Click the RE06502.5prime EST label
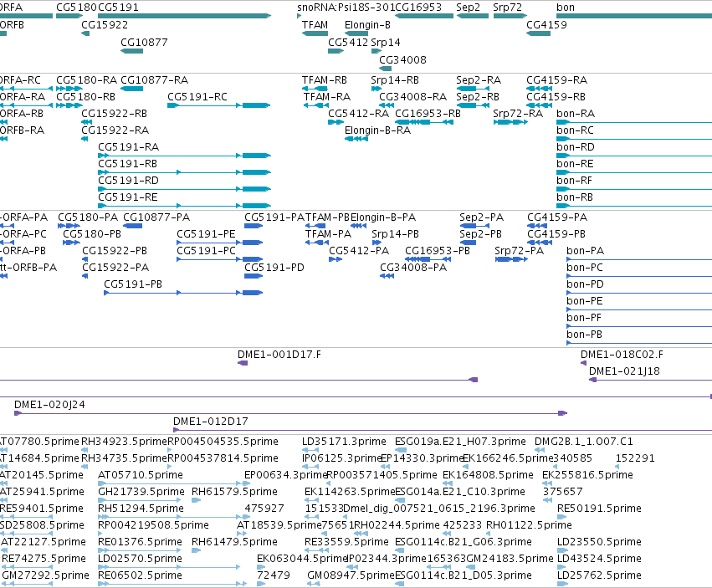712x588 pixels. 140,575
